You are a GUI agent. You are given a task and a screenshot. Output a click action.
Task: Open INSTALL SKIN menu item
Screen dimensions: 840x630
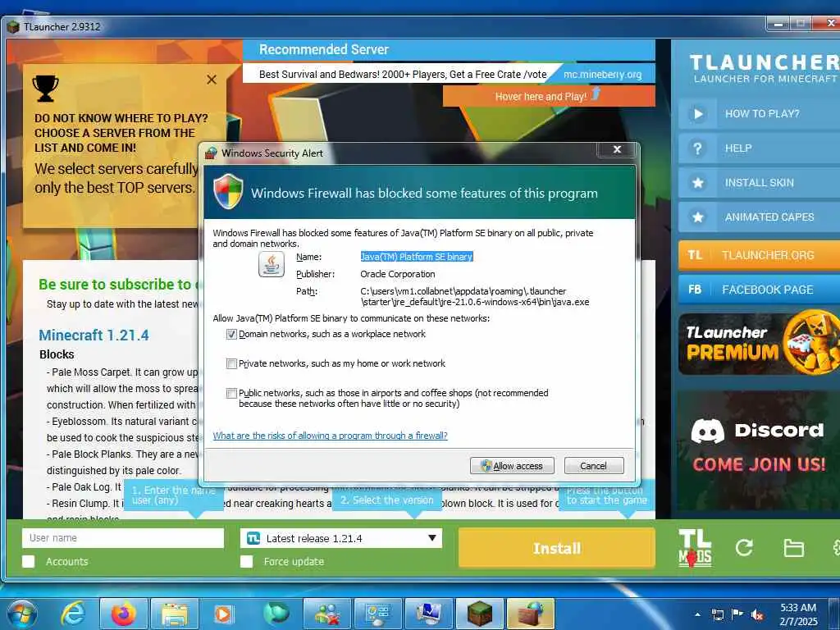[759, 183]
